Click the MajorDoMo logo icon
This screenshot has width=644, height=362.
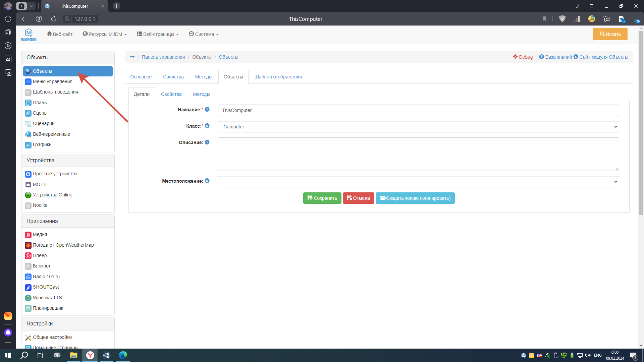tap(29, 35)
